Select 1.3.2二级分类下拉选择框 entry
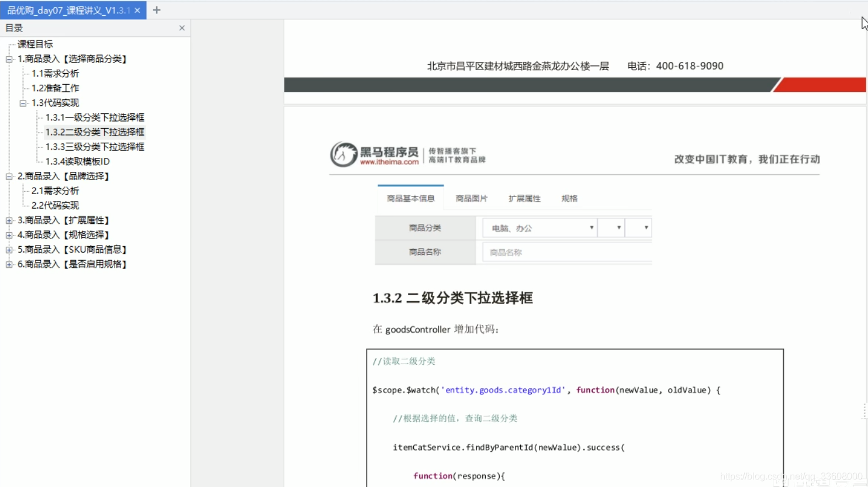868x487 pixels. coord(95,132)
